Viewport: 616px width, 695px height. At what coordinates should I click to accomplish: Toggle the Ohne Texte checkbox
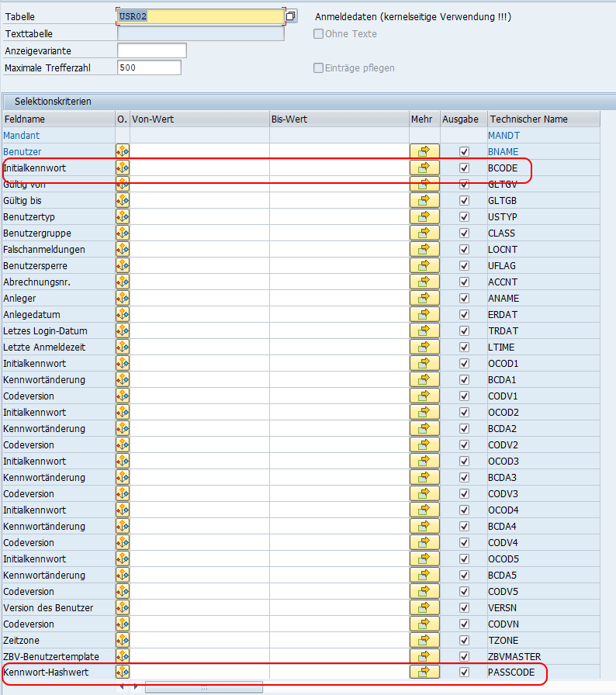pos(318,33)
